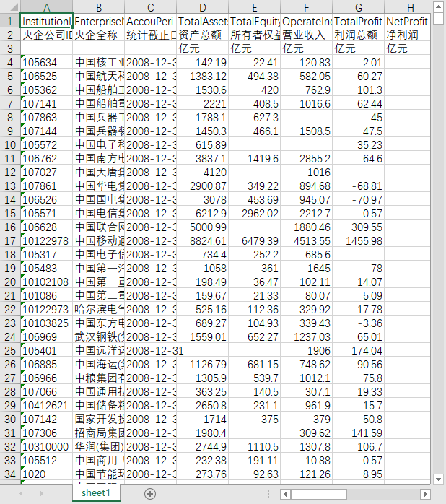Select column B header
Image resolution: width=446 pixels, height=504 pixels.
click(x=99, y=6)
